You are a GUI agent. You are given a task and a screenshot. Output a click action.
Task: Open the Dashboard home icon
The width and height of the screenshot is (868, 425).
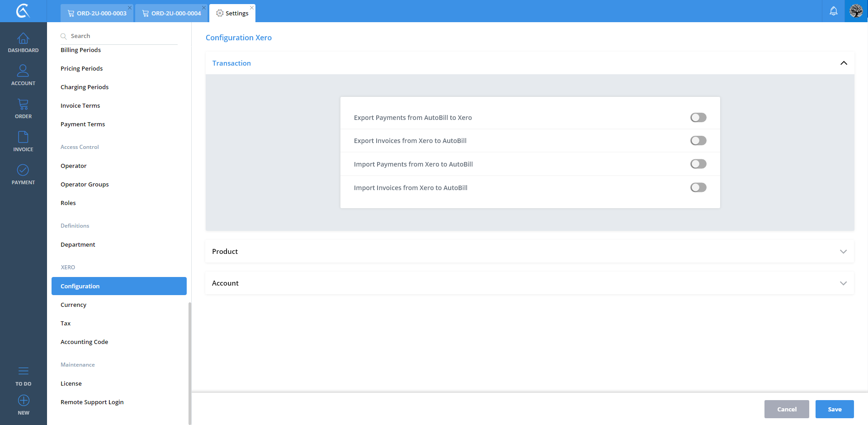click(x=23, y=39)
